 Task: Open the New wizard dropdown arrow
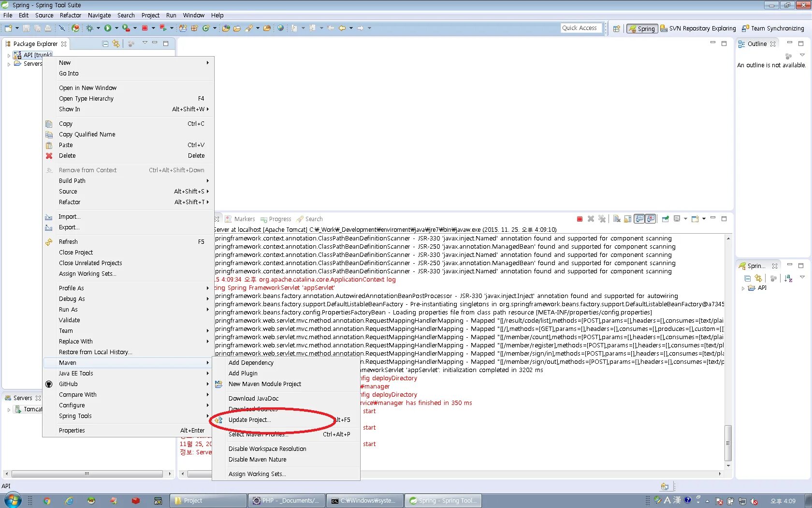point(17,28)
